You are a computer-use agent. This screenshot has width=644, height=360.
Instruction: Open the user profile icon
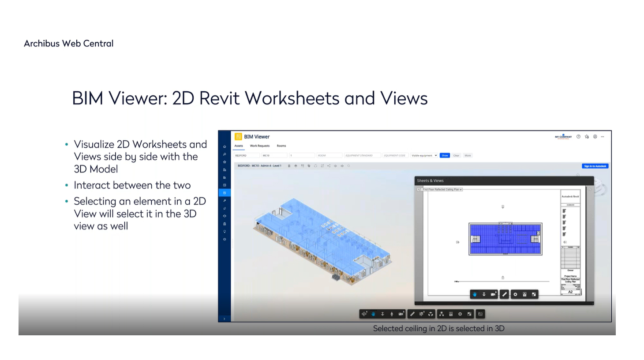(595, 137)
